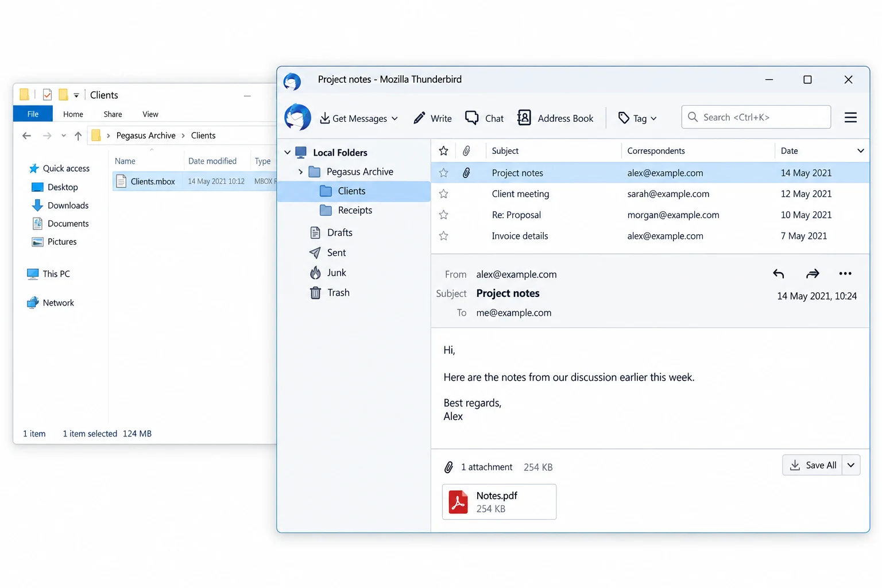Forward the Project notes message

[x=813, y=274]
